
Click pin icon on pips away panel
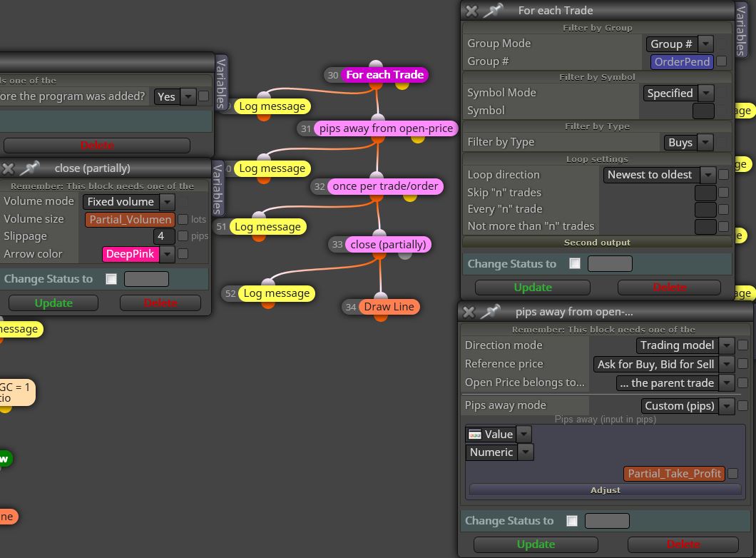[491, 312]
